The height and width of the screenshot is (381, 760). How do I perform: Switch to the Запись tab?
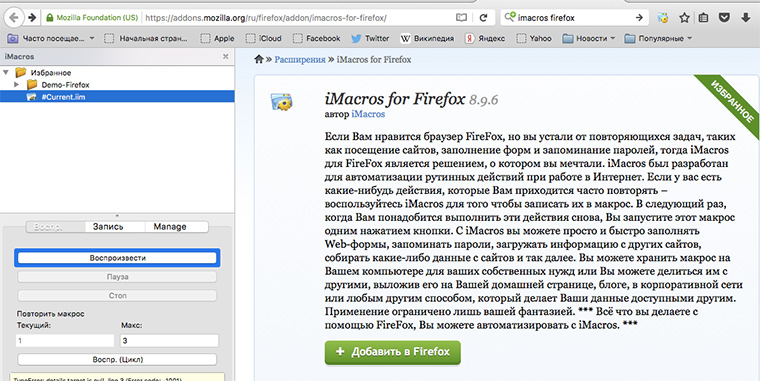point(114,227)
